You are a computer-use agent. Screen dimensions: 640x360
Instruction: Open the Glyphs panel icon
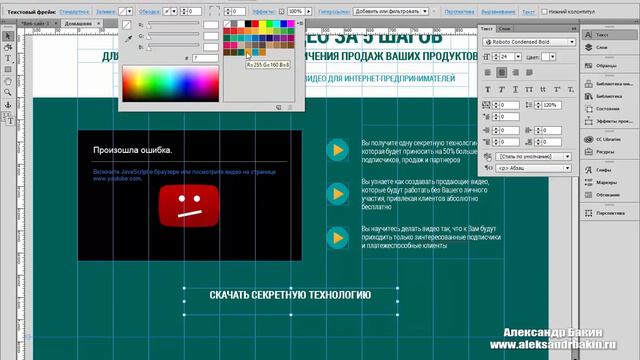coord(589,170)
